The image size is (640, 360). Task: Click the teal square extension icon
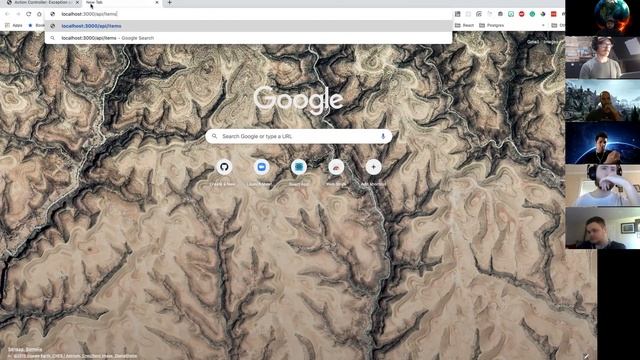pos(511,14)
